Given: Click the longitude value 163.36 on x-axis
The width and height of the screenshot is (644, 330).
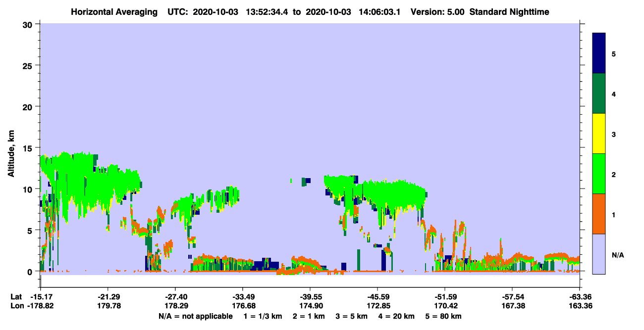Looking at the screenshot, I should click(x=580, y=306).
